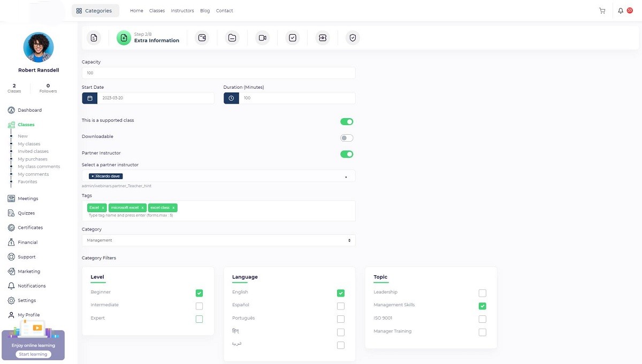The height and width of the screenshot is (364, 642).
Task: Check the Intermediate level checkbox
Action: (199, 306)
